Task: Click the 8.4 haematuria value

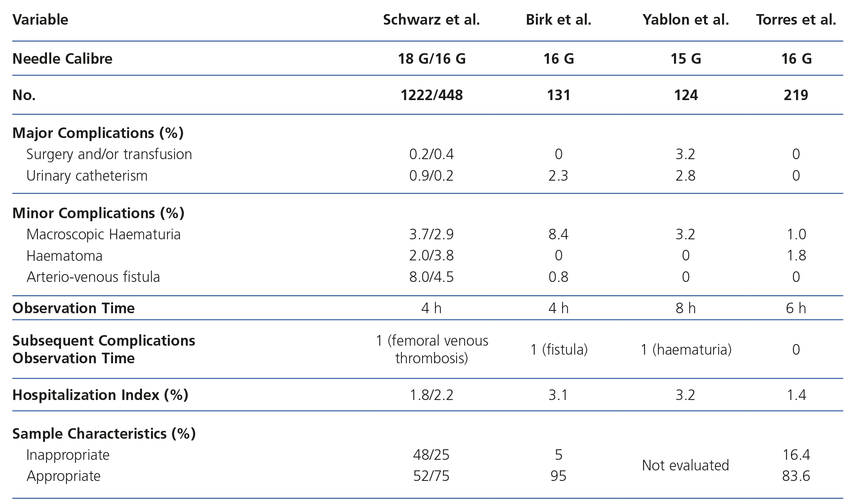Action: [558, 234]
